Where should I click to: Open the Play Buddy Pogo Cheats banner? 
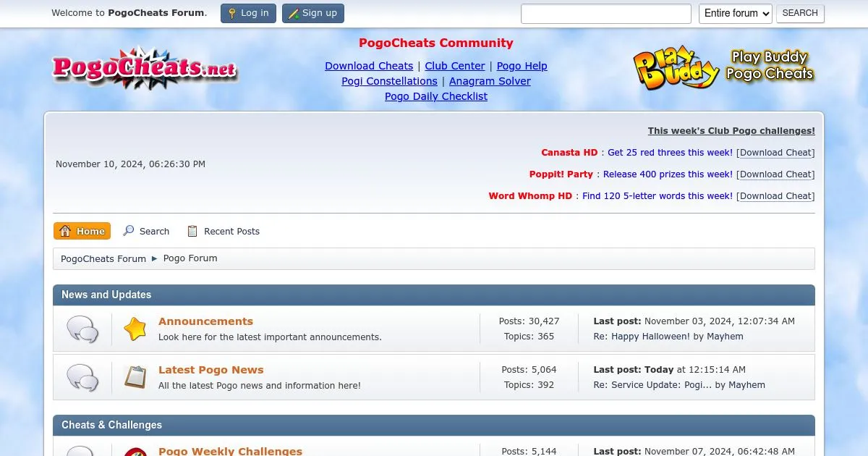pyautogui.click(x=724, y=69)
